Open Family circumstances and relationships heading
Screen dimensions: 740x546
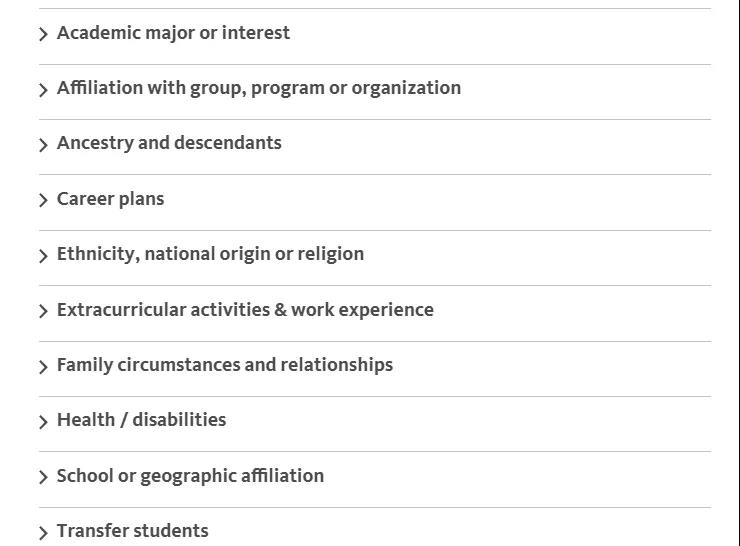[225, 365]
